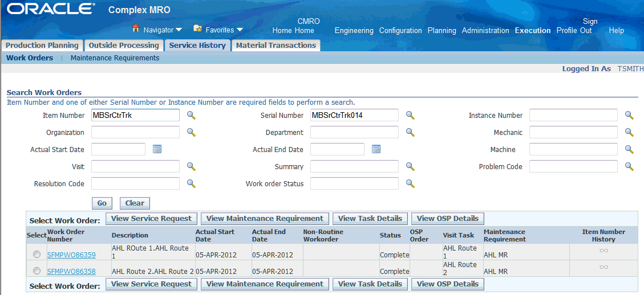Image resolution: width=644 pixels, height=295 pixels.
Task: Click bottom View Maintenance Requirement button
Action: click(265, 284)
